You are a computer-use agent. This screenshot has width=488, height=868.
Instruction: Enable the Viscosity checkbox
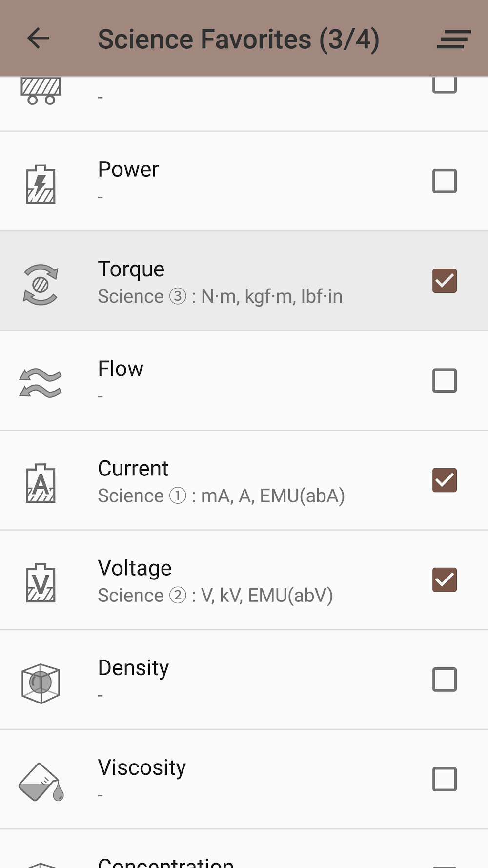445,779
